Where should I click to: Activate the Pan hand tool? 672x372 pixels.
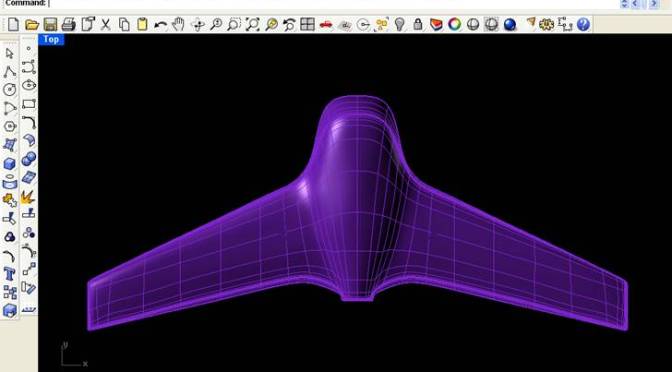point(178,24)
